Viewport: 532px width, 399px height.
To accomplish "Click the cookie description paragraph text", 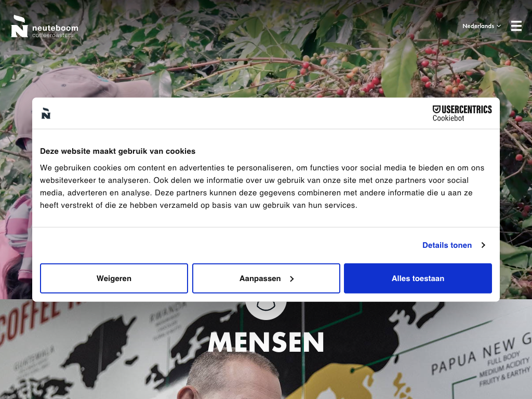I will [262, 187].
